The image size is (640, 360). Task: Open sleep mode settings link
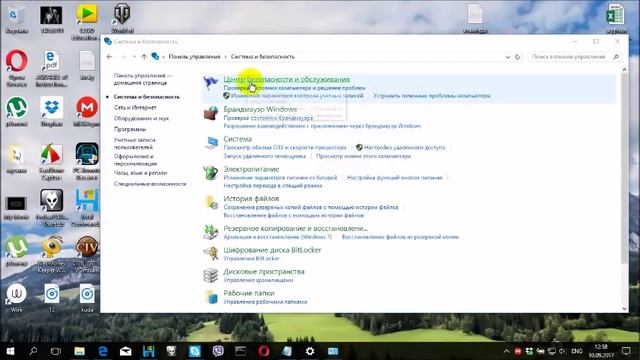pyautogui.click(x=273, y=186)
